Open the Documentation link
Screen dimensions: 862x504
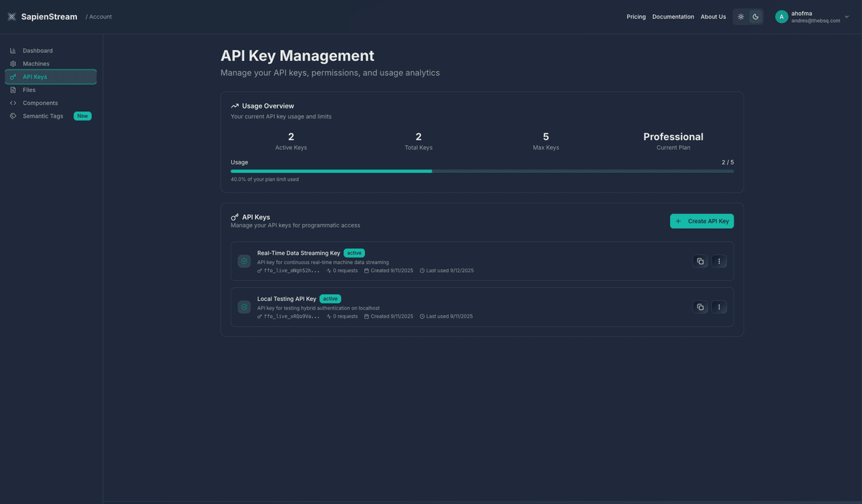click(673, 17)
